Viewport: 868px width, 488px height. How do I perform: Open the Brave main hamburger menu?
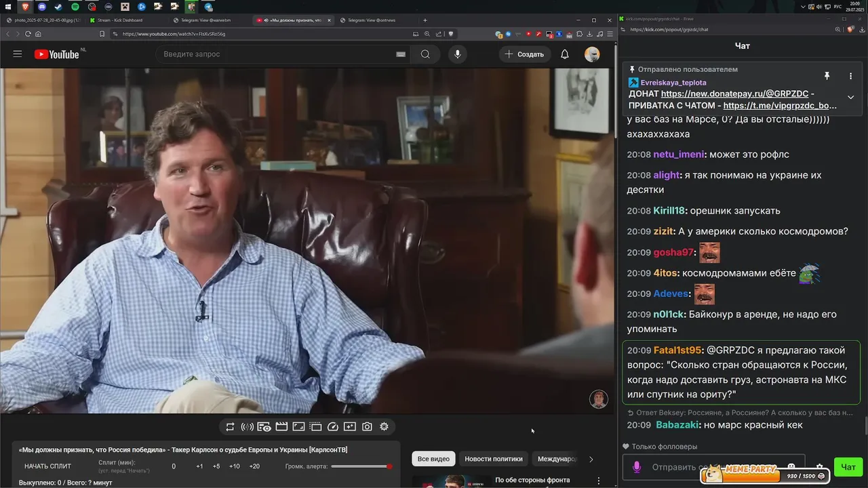pyautogui.click(x=610, y=34)
